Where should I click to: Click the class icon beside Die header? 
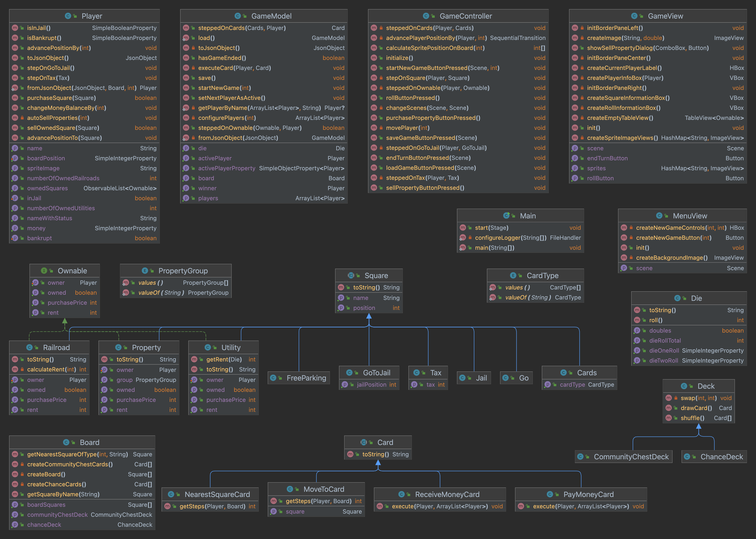pos(678,298)
